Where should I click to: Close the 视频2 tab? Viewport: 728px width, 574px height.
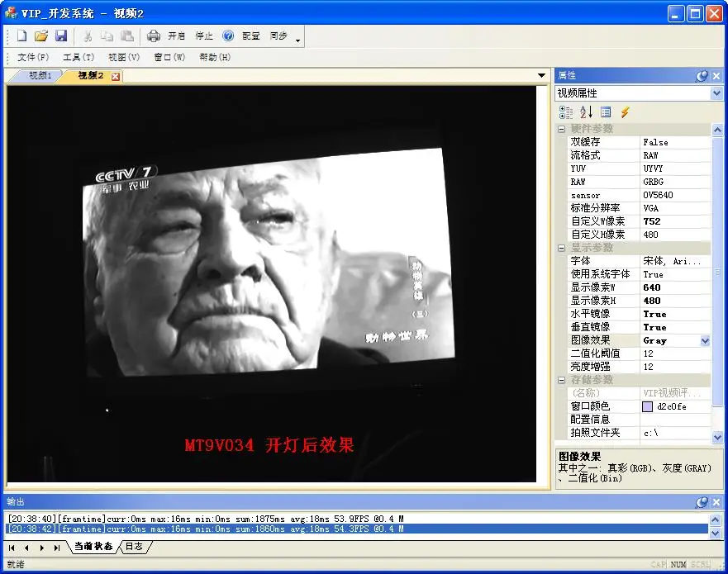[116, 77]
